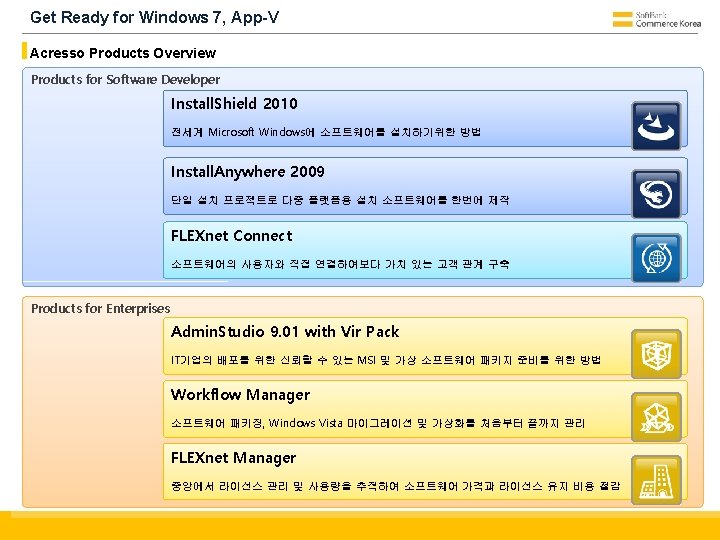Click the SoftBank Commerce Korea logo
The height and width of the screenshot is (540, 720).
(x=657, y=19)
